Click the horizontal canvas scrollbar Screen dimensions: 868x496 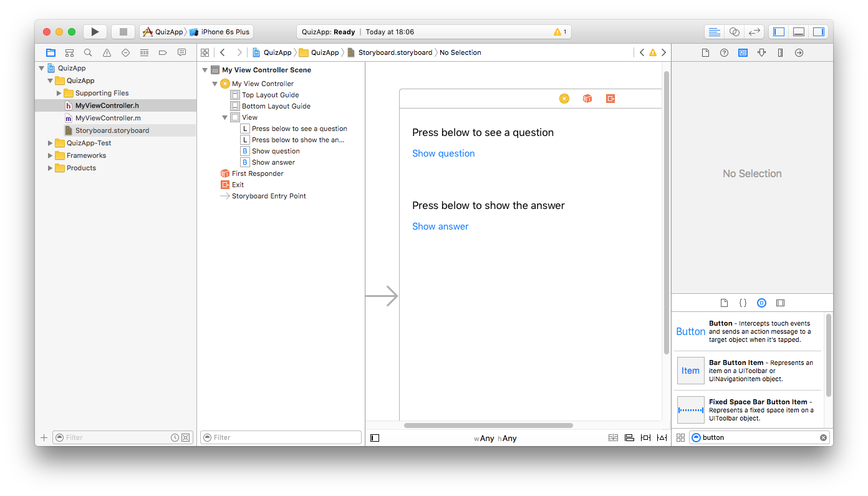(488, 425)
